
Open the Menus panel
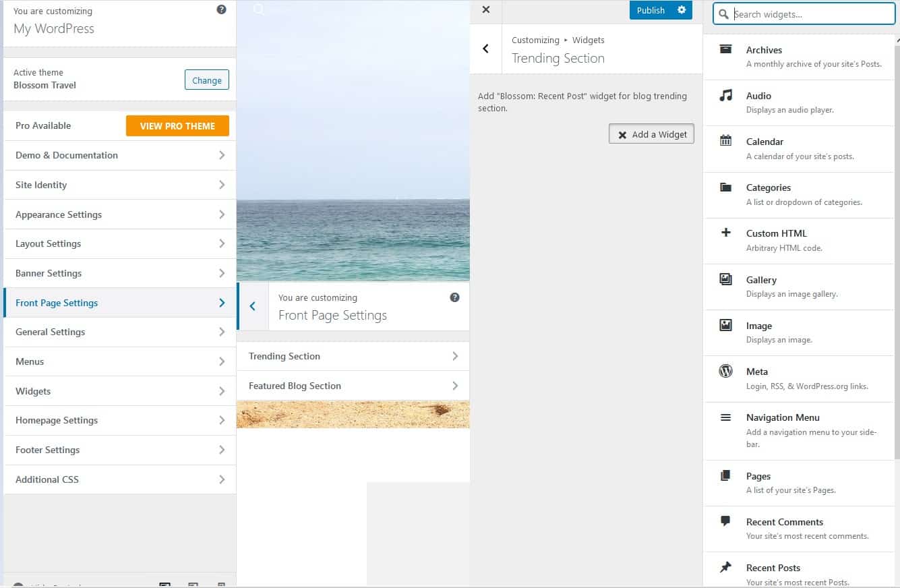pyautogui.click(x=120, y=361)
